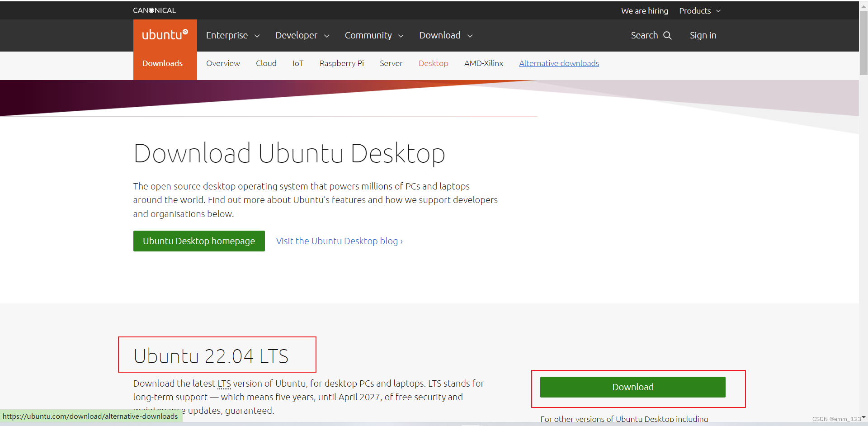Viewport: 868px width, 426px height.
Task: Go to the AMD-Xilinx tab
Action: pos(484,63)
